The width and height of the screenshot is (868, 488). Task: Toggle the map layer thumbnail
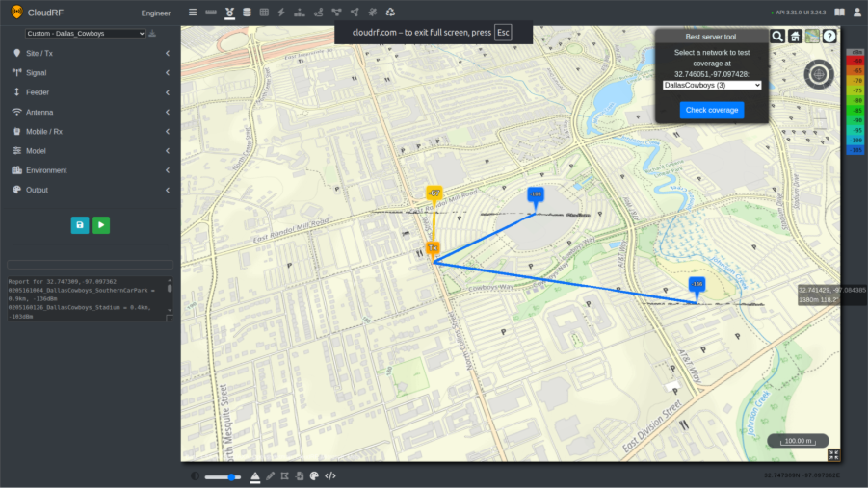(812, 37)
